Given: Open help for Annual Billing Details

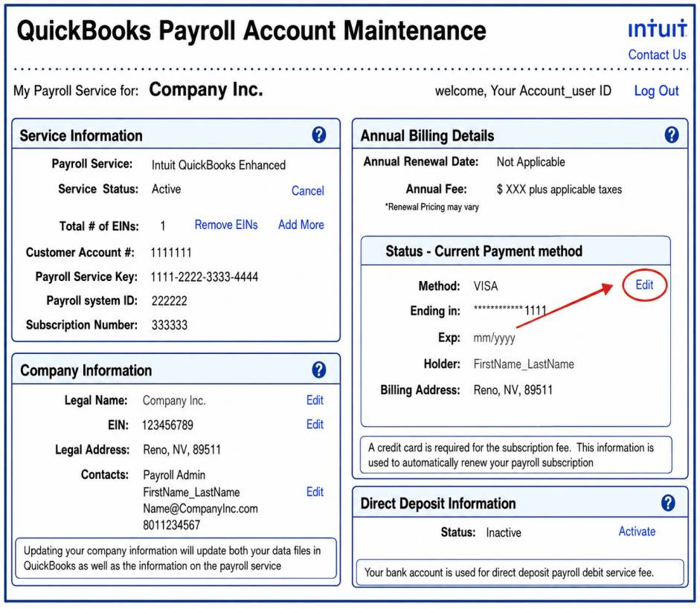Looking at the screenshot, I should [x=672, y=135].
